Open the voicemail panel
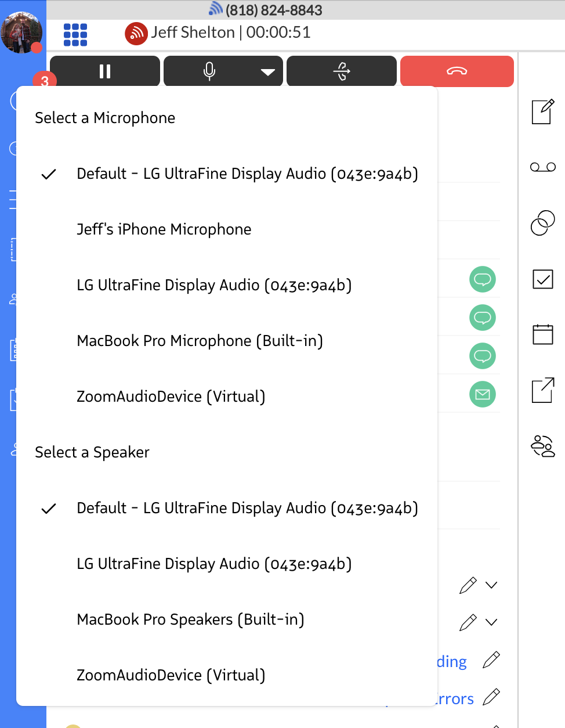 (542, 167)
